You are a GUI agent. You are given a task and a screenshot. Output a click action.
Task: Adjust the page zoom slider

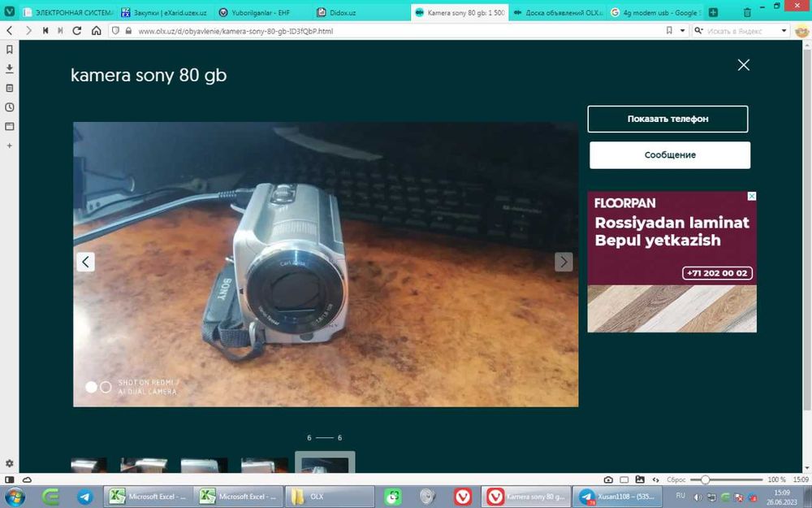click(x=726, y=480)
